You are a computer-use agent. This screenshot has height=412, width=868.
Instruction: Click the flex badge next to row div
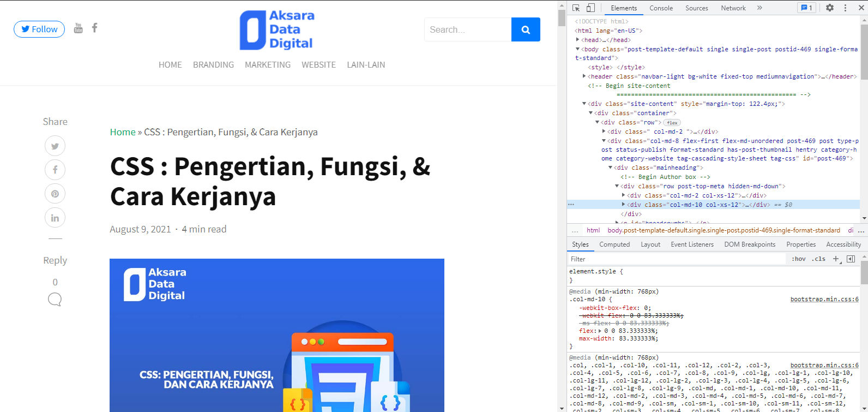672,123
